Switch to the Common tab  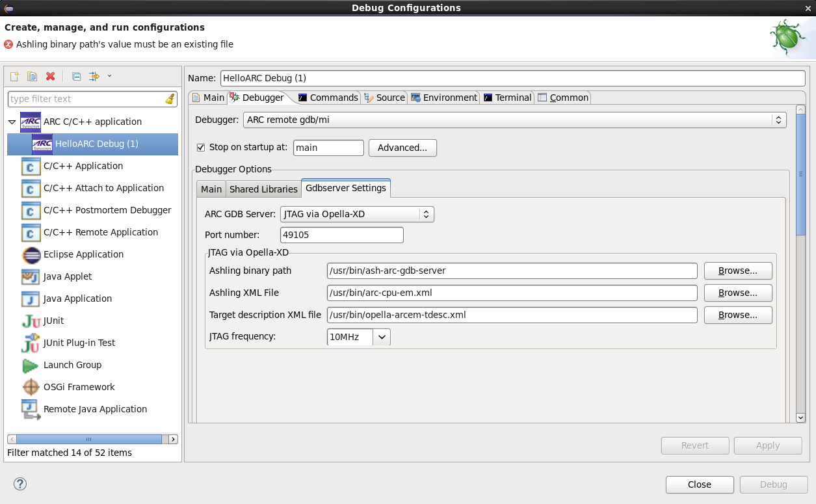pos(563,98)
